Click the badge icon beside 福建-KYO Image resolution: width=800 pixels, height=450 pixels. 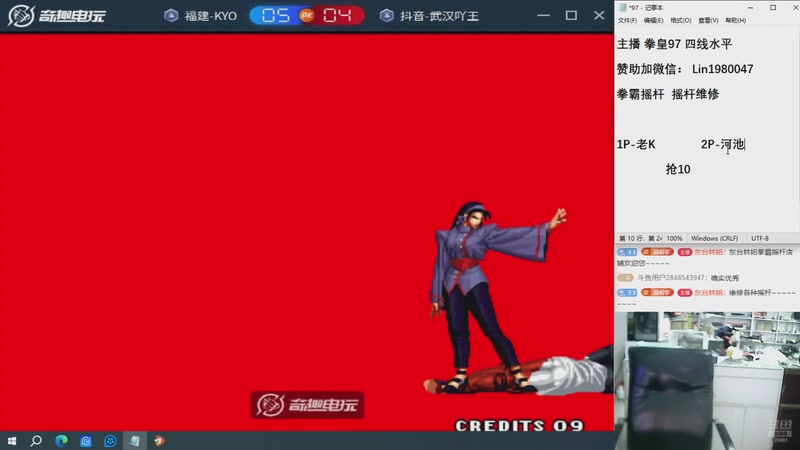point(171,16)
